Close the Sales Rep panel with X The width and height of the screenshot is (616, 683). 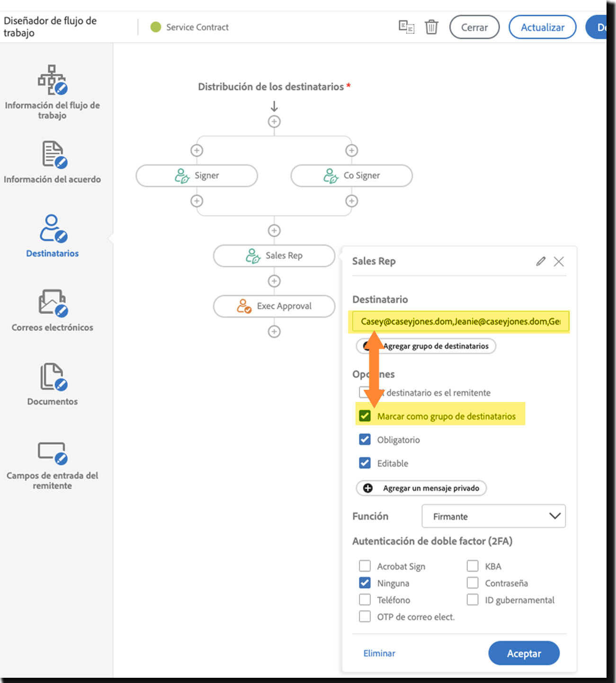[x=559, y=261]
